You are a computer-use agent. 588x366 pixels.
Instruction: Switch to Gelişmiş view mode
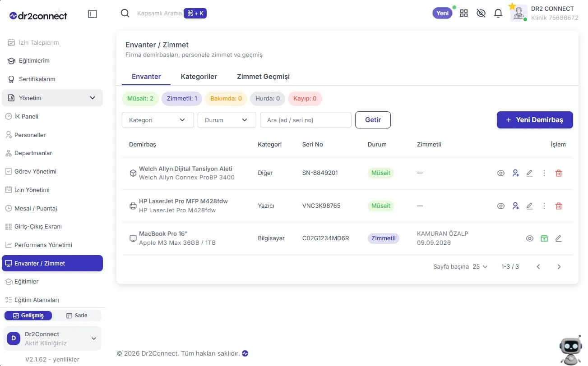point(28,316)
